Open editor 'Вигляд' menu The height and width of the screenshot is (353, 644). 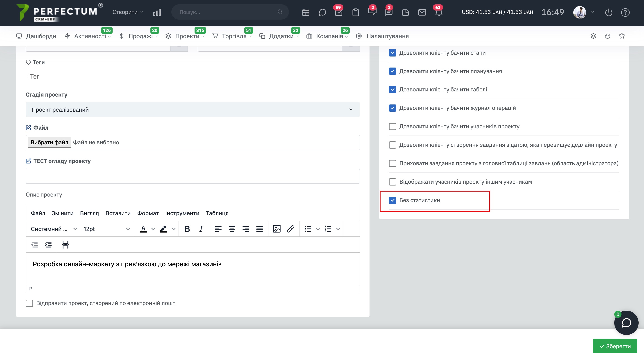(89, 213)
